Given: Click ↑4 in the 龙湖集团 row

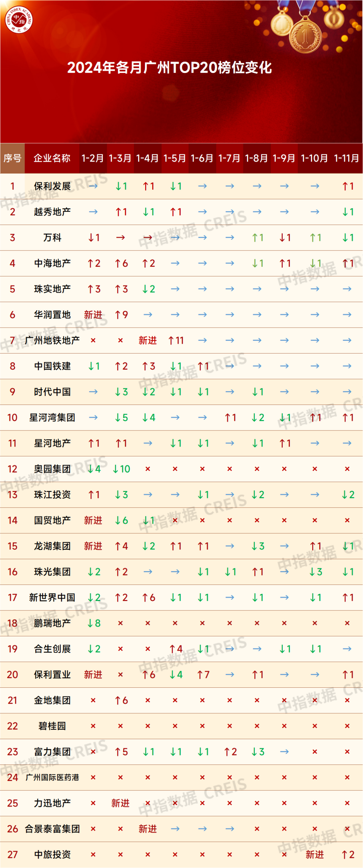Looking at the screenshot, I should (x=121, y=546).
